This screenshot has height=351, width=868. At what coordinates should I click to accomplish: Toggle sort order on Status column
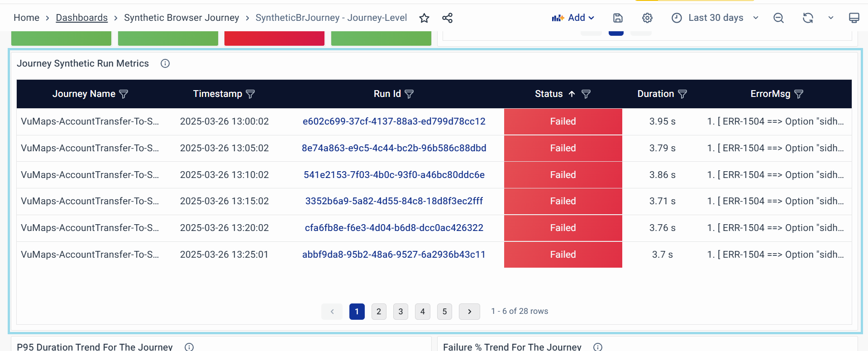tap(572, 94)
